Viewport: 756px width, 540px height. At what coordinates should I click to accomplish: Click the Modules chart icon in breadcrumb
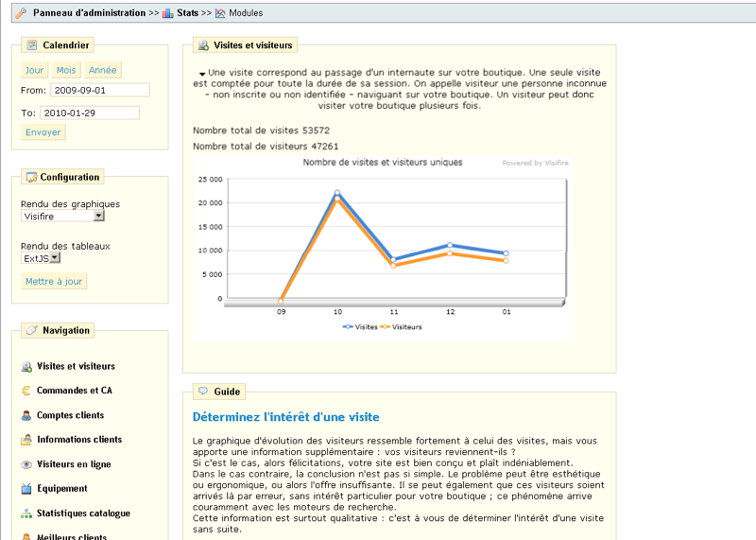tap(220, 13)
